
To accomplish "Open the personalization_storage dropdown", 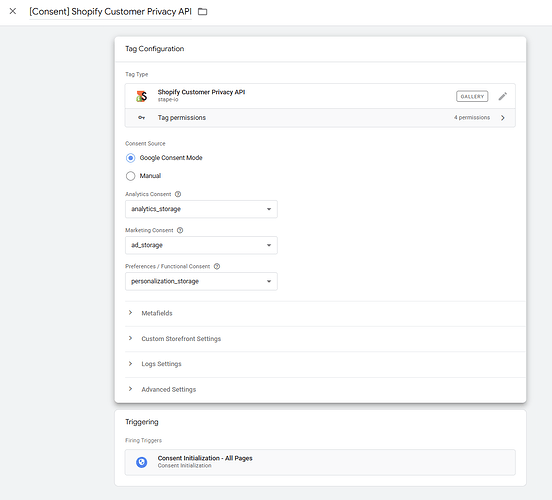I will (x=201, y=281).
